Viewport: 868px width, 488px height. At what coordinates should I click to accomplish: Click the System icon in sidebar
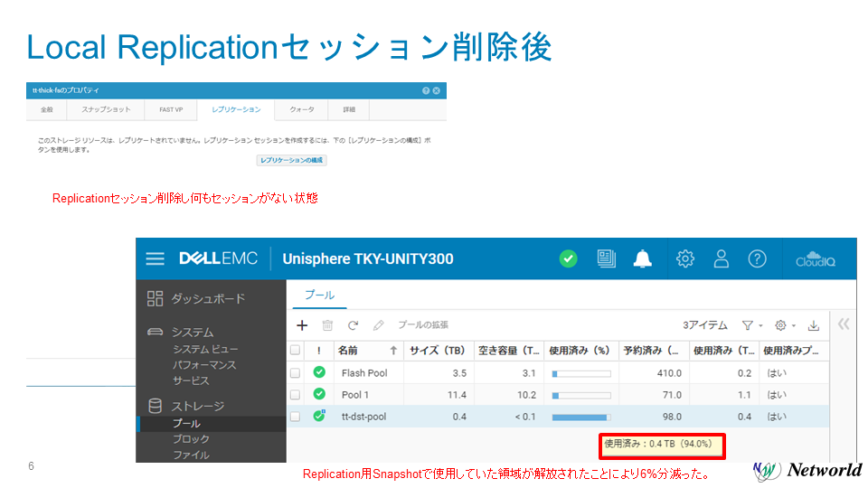coord(155,332)
